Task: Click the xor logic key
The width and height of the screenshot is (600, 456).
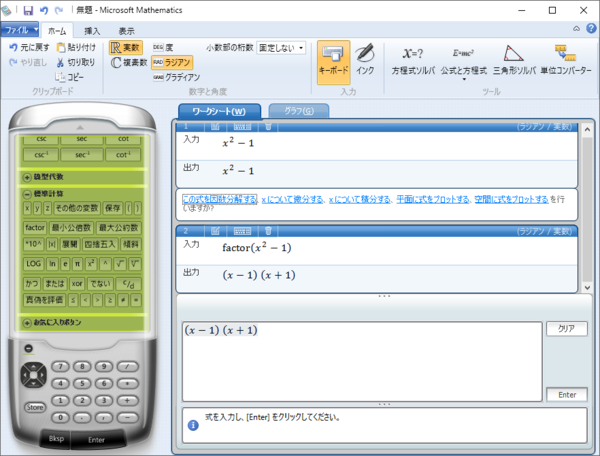Action: (77, 284)
